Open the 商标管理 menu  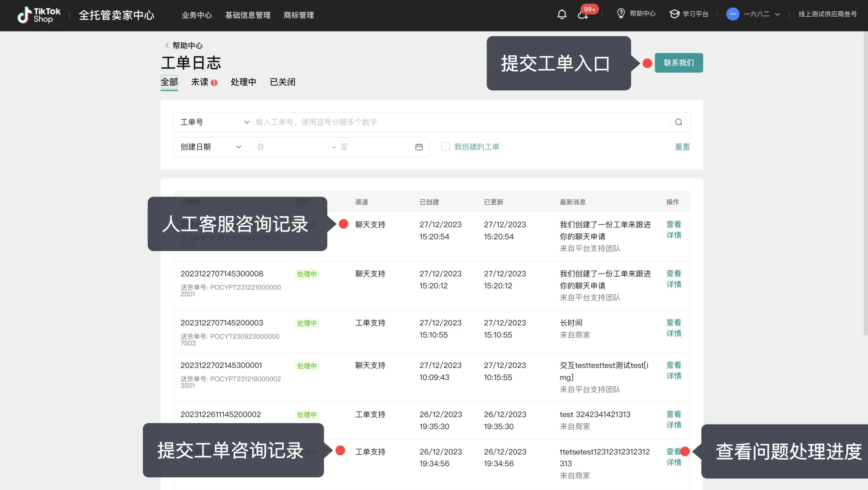(299, 15)
